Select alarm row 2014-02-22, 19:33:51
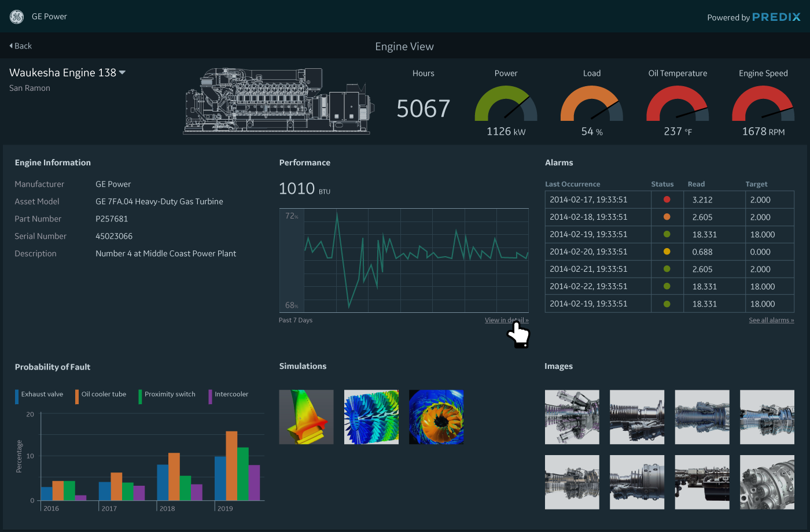 (x=669, y=286)
